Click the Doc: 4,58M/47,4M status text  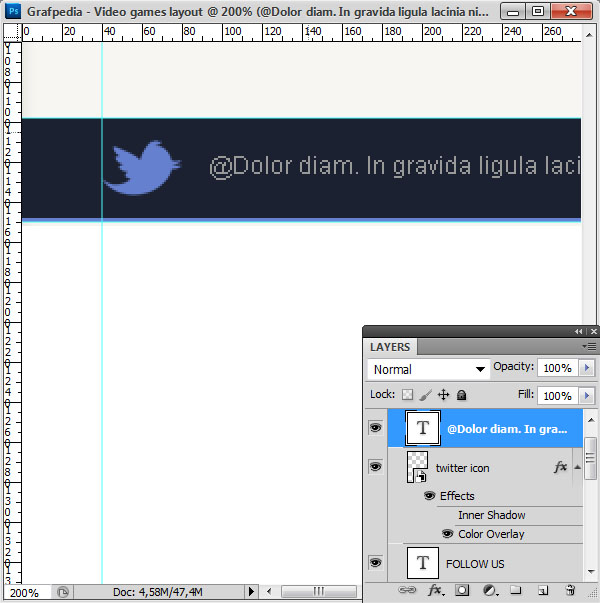(158, 592)
